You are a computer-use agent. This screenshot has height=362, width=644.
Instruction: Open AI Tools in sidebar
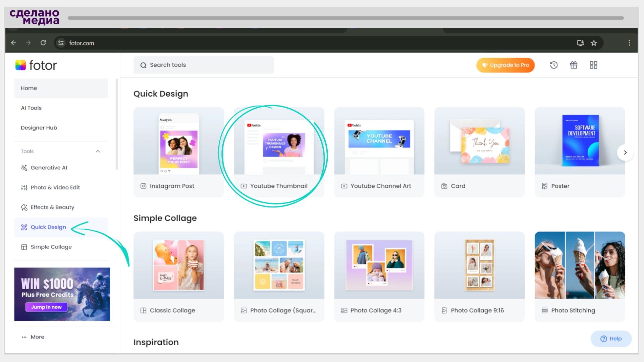tap(61, 108)
